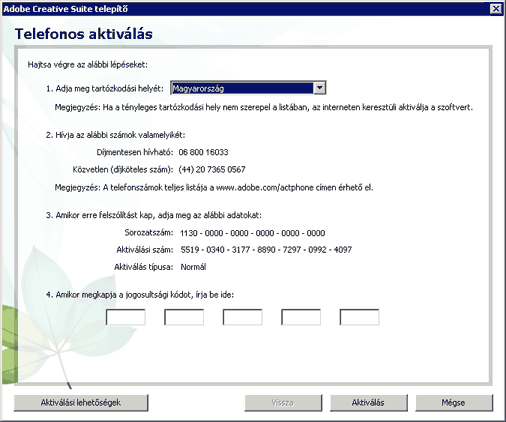
Task: Focus the fifth authorization code box
Action: pos(359,317)
